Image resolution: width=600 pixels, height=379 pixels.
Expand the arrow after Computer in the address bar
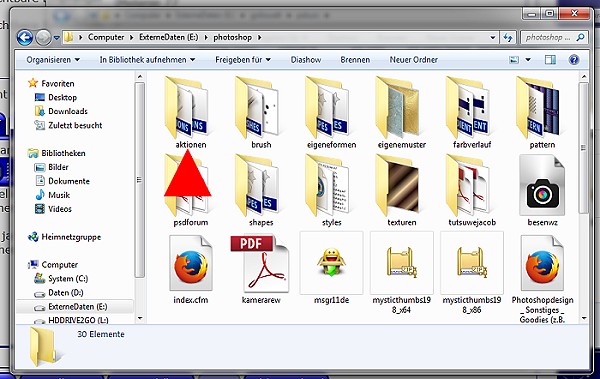tap(131, 38)
